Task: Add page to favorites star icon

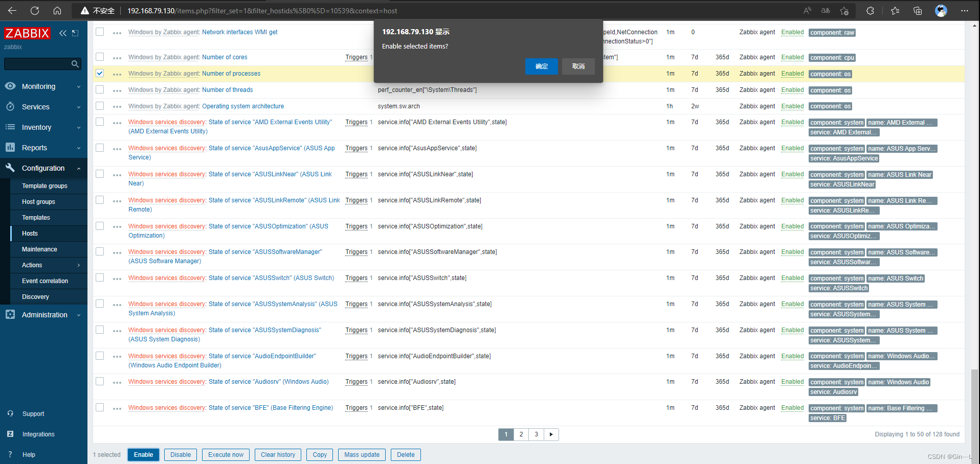Action: click(x=844, y=11)
